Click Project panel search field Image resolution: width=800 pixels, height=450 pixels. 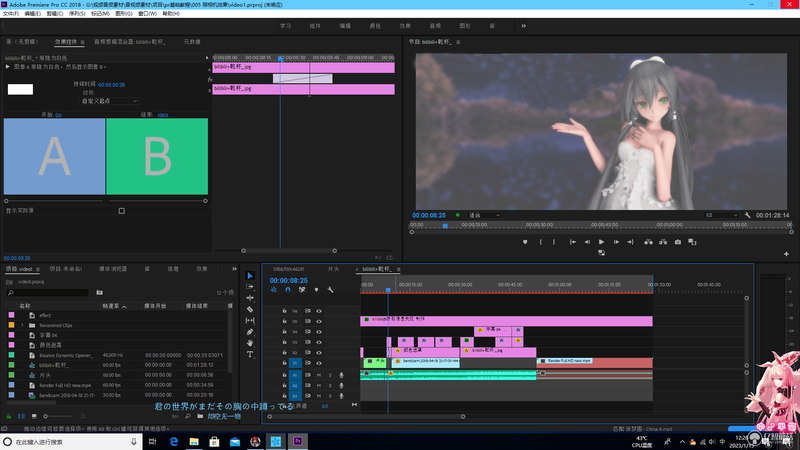point(48,292)
